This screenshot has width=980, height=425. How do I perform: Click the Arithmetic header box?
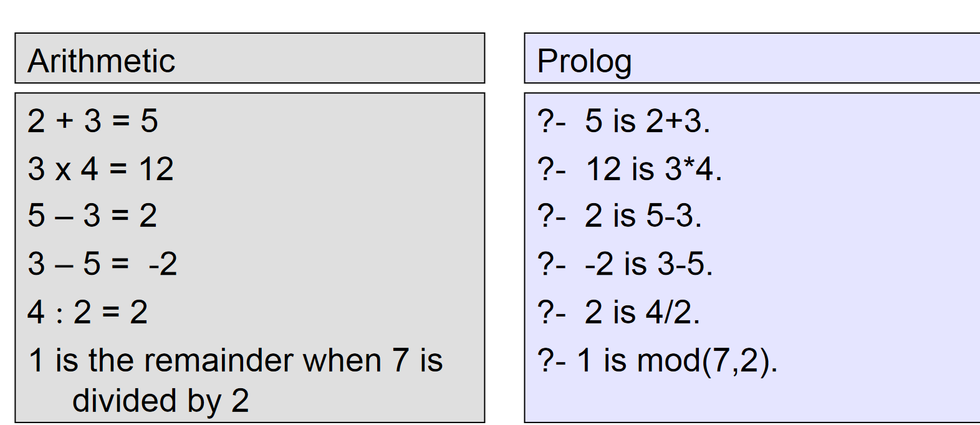(250, 58)
